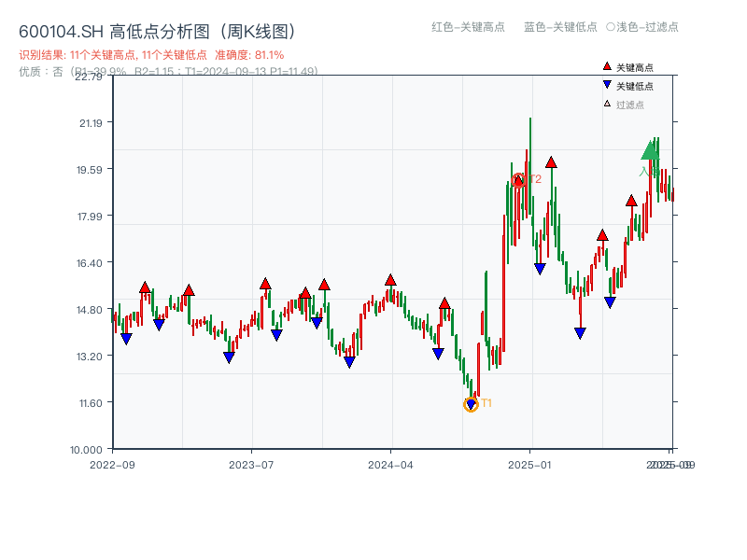Screen dimensions: 747x560
Task: Click the 蓝色-关键低点 header legend text
Action: pyautogui.click(x=560, y=27)
